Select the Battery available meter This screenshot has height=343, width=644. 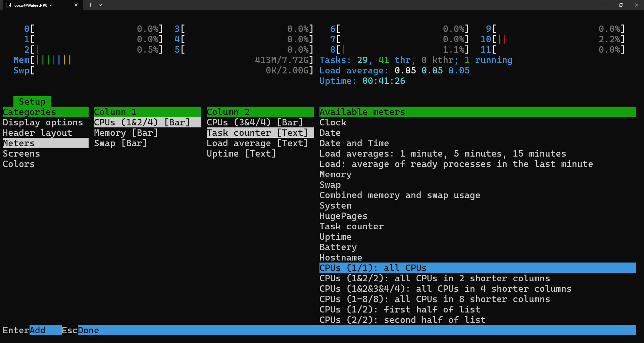338,247
